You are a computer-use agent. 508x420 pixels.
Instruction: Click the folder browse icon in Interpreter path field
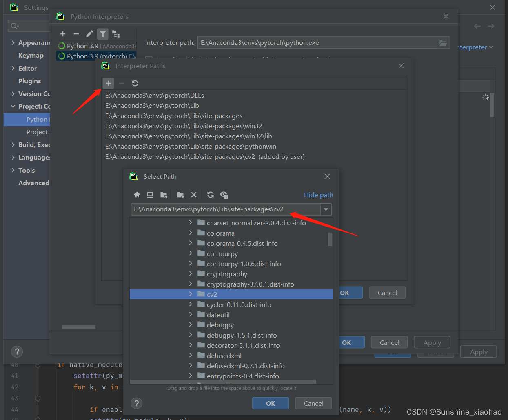pyautogui.click(x=443, y=43)
